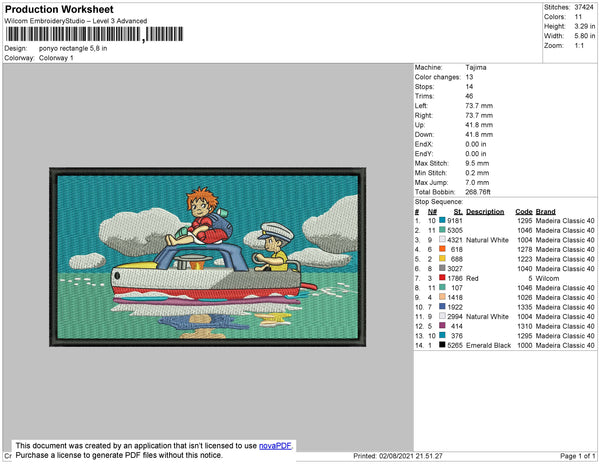Select the zoom value '1:1'
Image resolution: width=600 pixels, height=464 pixels.
coord(579,46)
